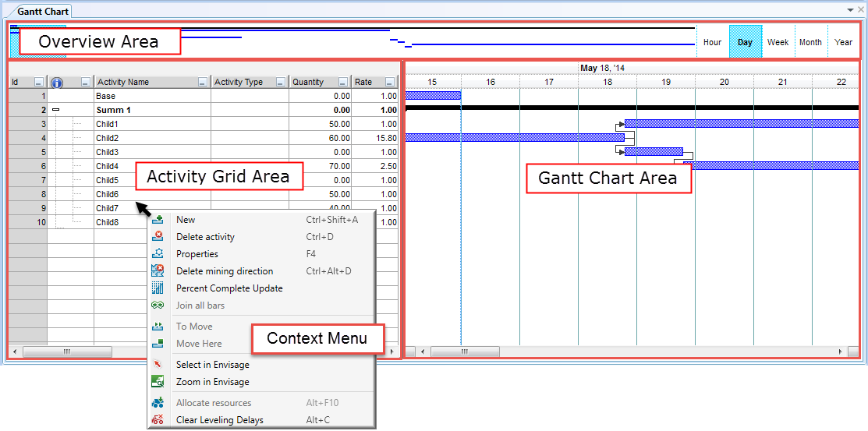
Task: Click the 70.00 quantity cell
Action: (x=320, y=166)
